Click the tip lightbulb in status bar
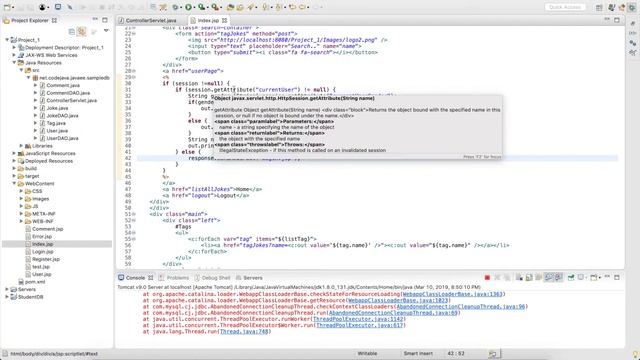The image size is (640, 360). pos(636,354)
